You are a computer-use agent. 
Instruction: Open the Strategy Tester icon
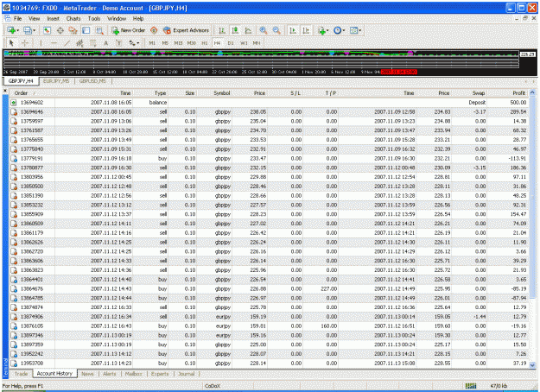point(99,30)
